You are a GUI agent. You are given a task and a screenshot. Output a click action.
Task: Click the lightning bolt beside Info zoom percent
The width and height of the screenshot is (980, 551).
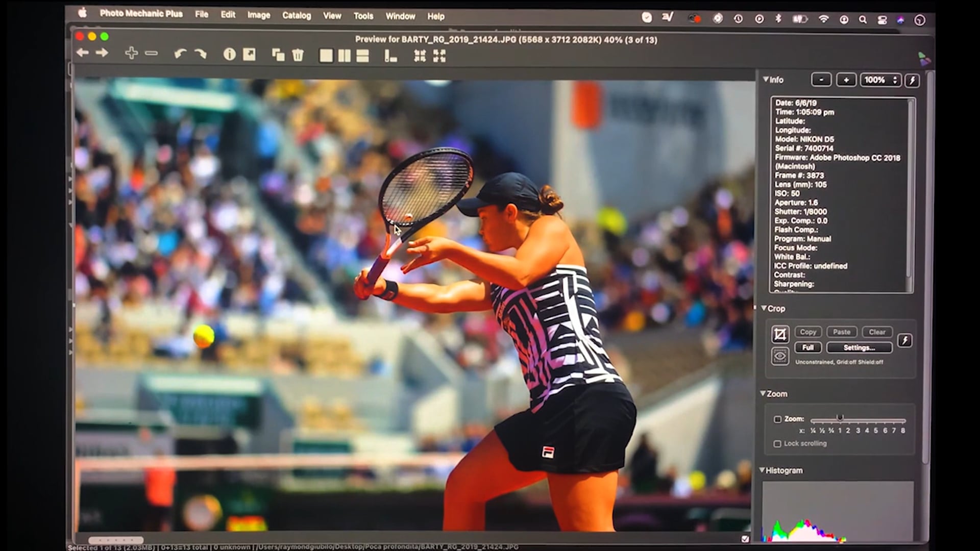point(913,80)
